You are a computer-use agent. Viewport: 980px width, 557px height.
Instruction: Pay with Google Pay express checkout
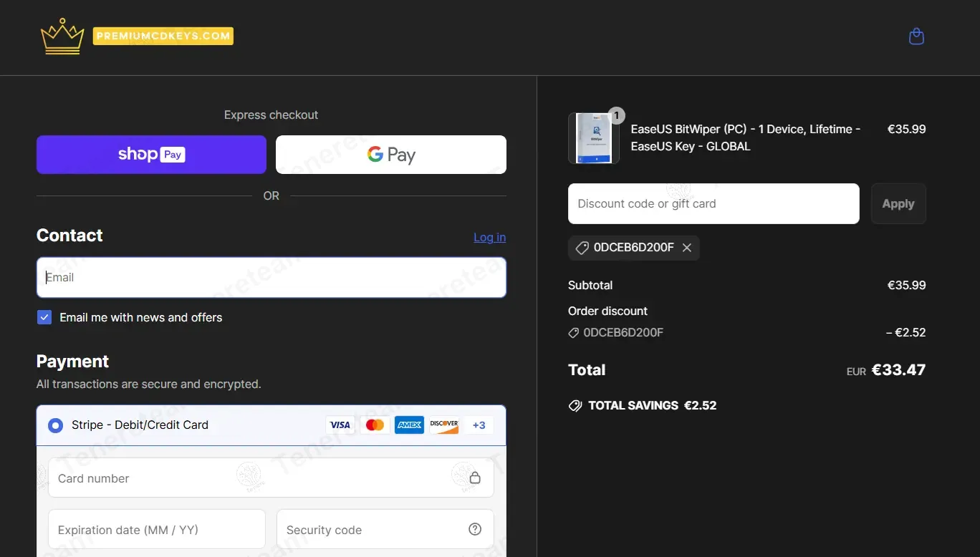(391, 155)
